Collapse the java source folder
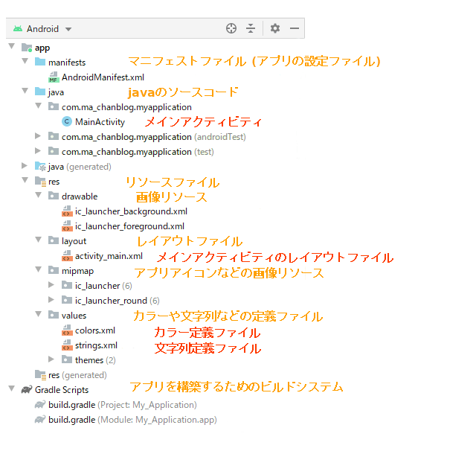This screenshot has width=476, height=454. click(x=25, y=91)
